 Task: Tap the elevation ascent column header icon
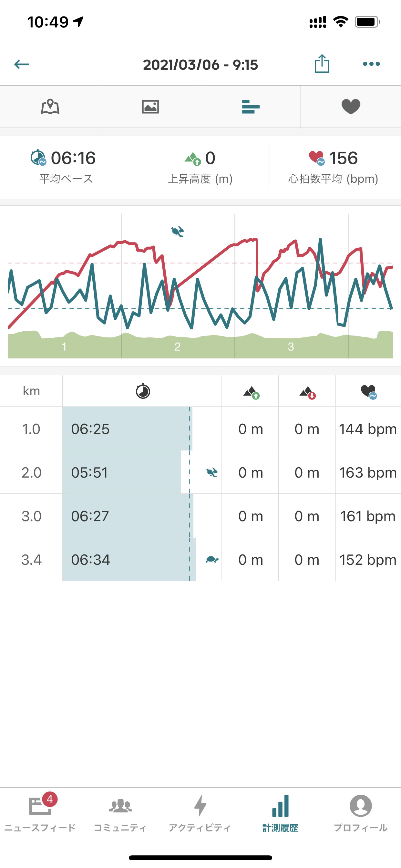251,392
